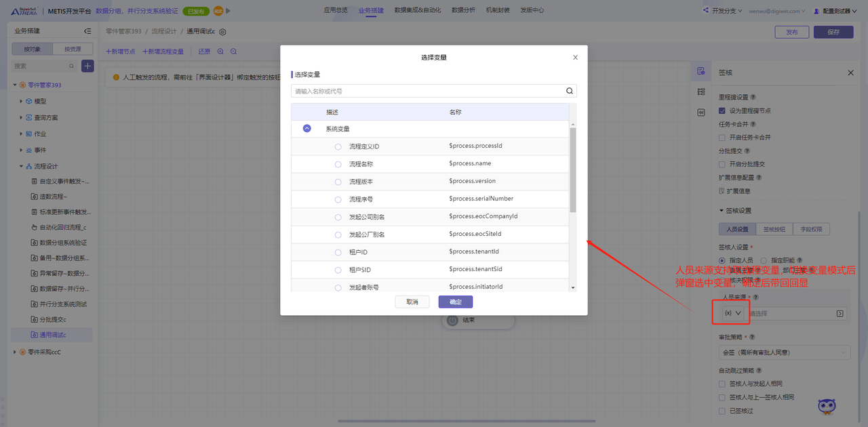Screen dimensions: 868x427
Task: Expand the 事件 tree node
Action: pyautogui.click(x=21, y=150)
